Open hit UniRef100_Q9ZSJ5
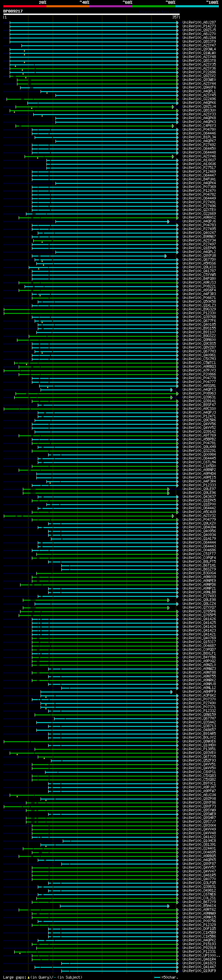The height and width of the screenshot is (980, 222). pos(199,30)
